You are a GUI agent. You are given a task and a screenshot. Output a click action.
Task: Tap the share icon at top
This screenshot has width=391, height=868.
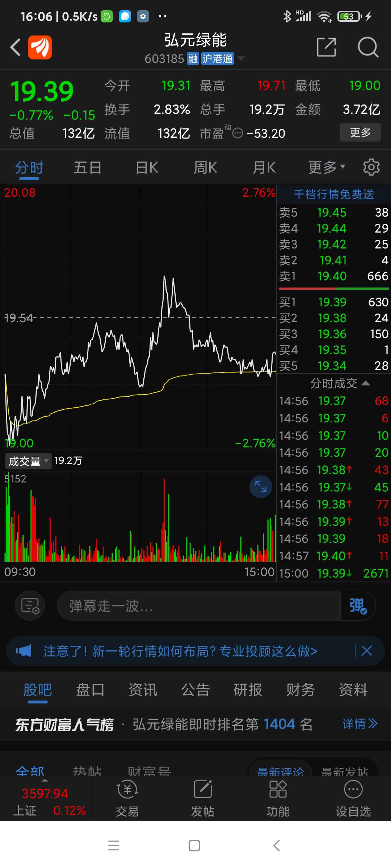click(x=326, y=47)
